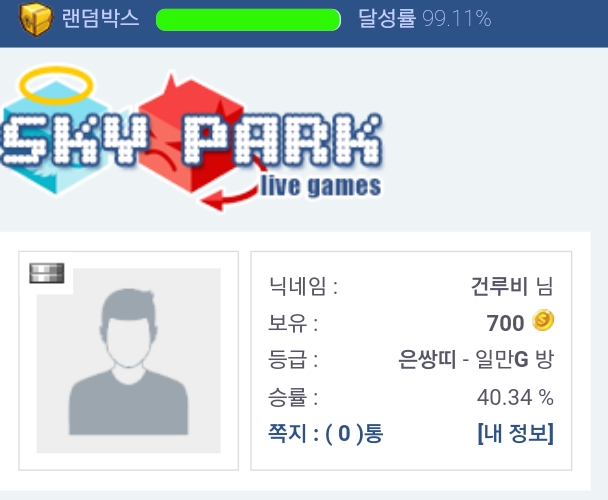Click the silver rank badge icon
Image resolution: width=608 pixels, height=500 pixels.
click(x=47, y=273)
